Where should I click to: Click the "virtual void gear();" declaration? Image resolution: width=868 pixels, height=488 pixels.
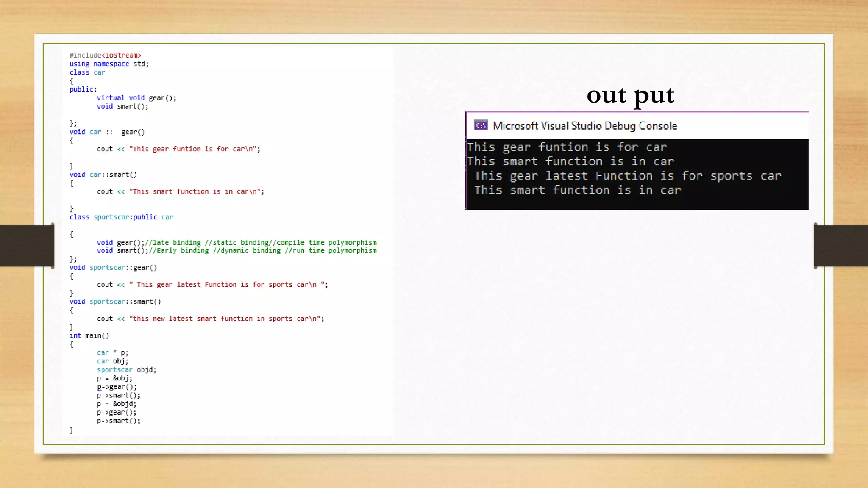click(x=136, y=98)
